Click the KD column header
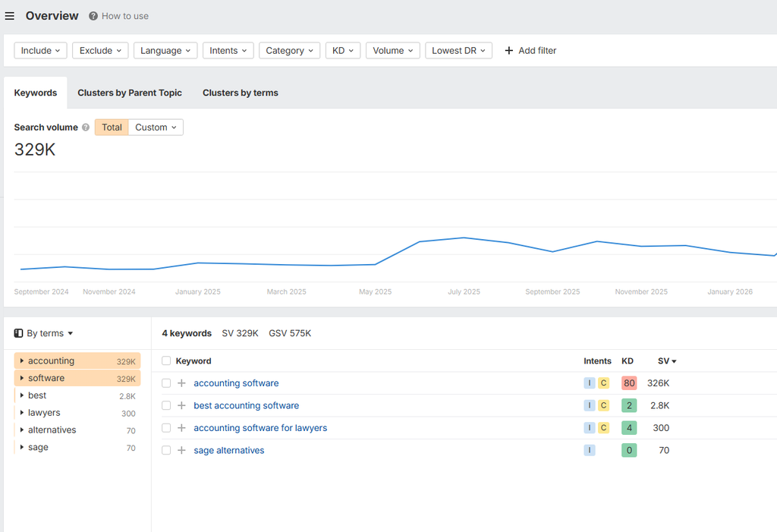777x532 pixels. (628, 361)
